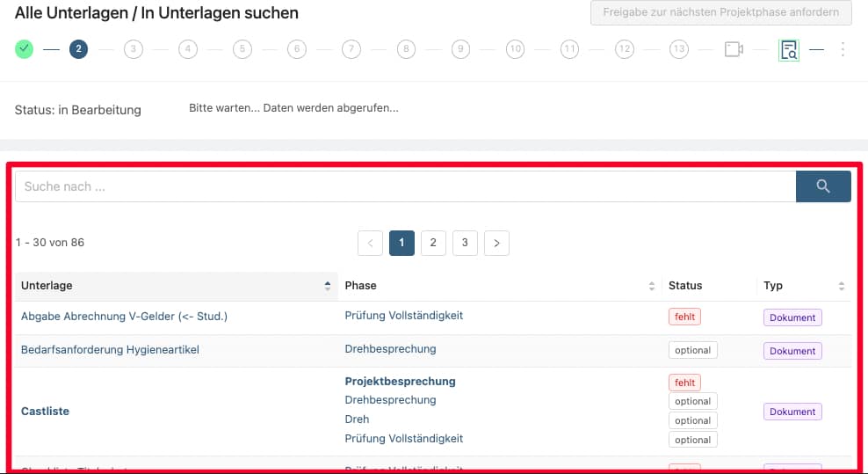The width and height of the screenshot is (868, 474).
Task: Click the magnifying glass search button
Action: point(823,186)
